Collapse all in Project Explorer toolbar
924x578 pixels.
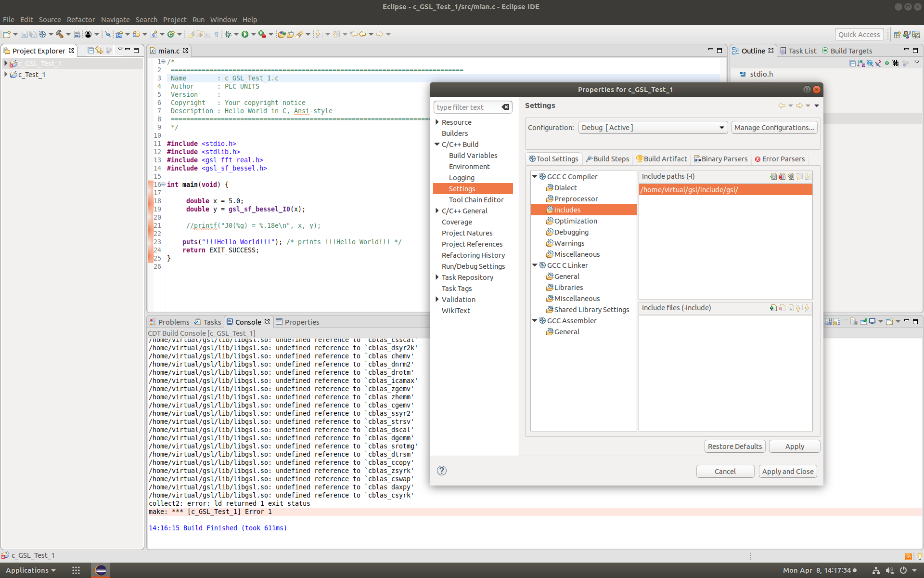(x=90, y=51)
